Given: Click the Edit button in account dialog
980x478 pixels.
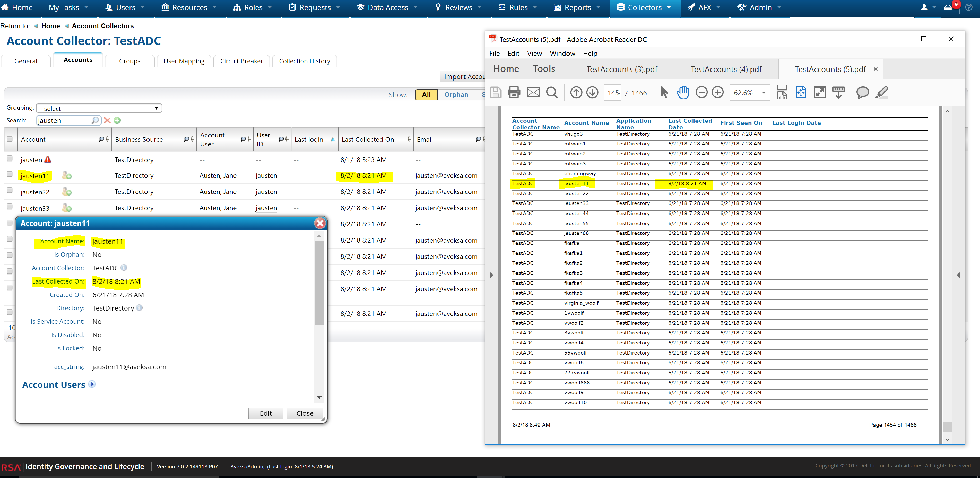Looking at the screenshot, I should tap(266, 413).
